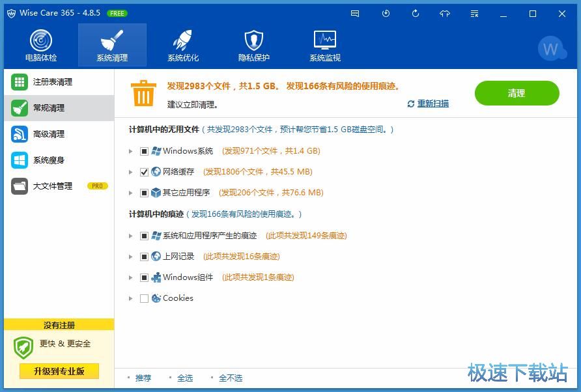The width and height of the screenshot is (581, 392).
Task: Uncheck the 网络缓存 checkbox
Action: tap(144, 172)
